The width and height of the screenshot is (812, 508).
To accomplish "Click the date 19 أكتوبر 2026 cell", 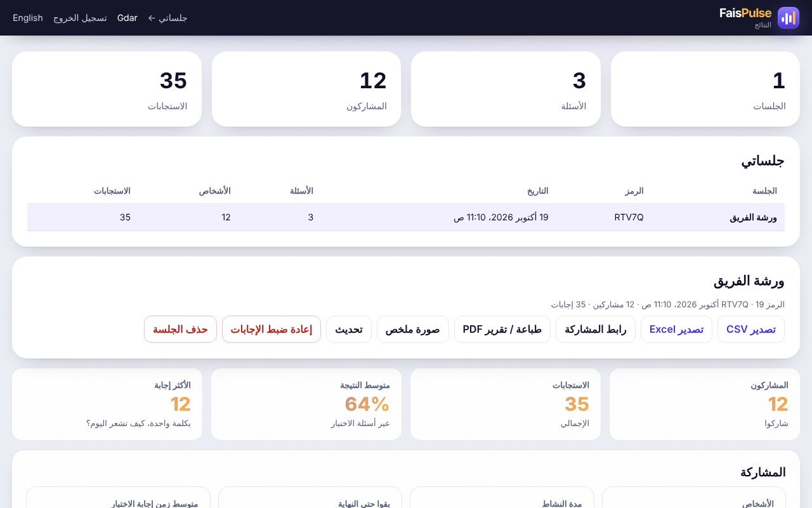I will pyautogui.click(x=501, y=217).
